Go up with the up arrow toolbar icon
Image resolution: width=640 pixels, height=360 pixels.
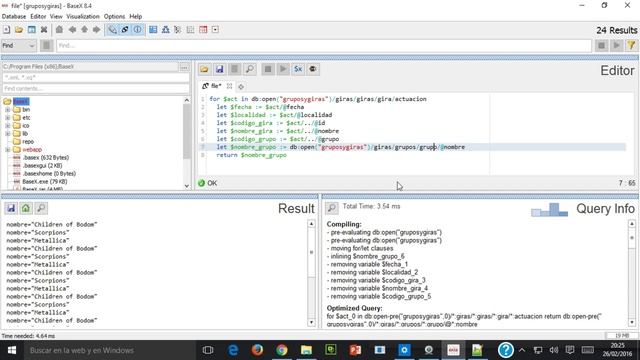(x=84, y=30)
